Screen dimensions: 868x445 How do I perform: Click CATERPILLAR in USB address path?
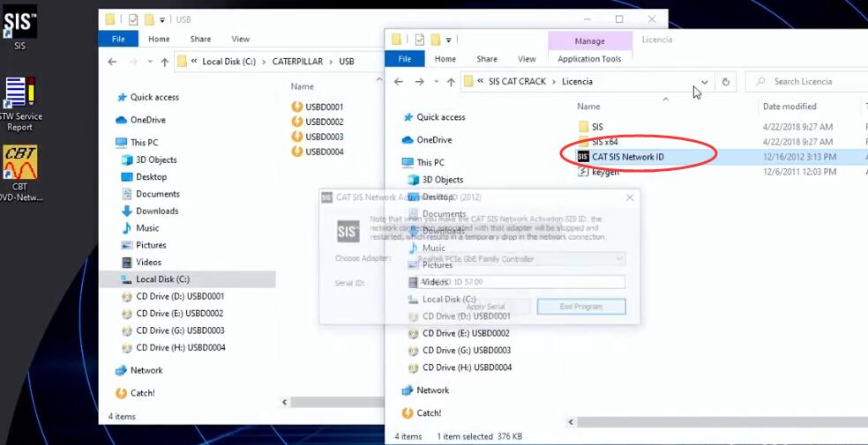(x=297, y=62)
